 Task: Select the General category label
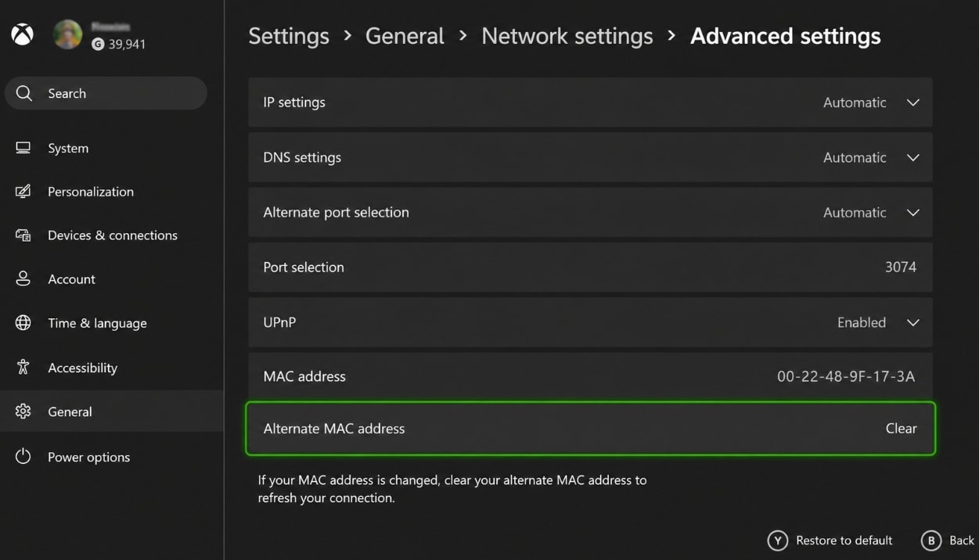click(x=70, y=411)
